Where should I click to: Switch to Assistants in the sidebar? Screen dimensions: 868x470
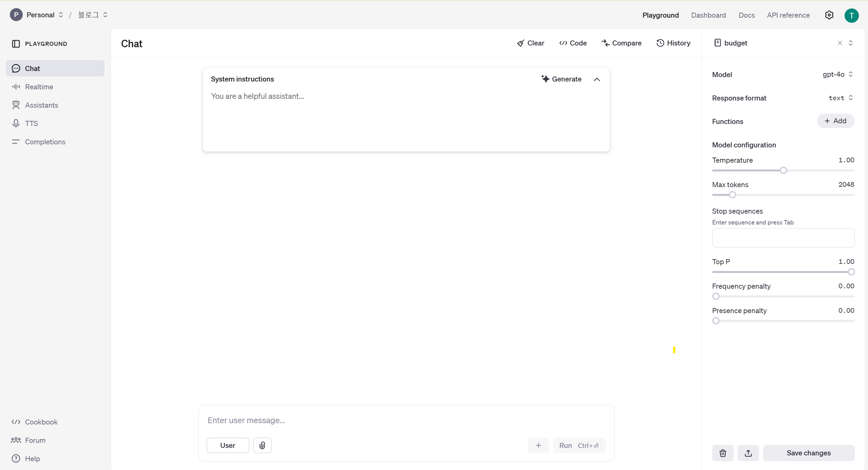tap(41, 105)
